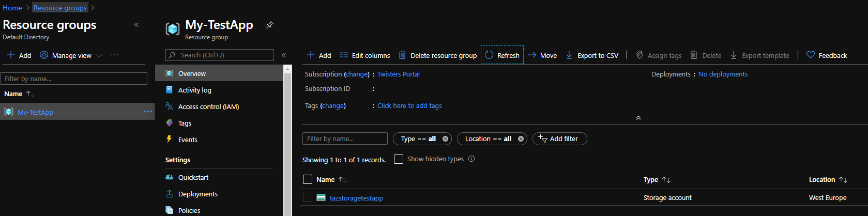Enable Show hidden types checkbox

[x=399, y=159]
